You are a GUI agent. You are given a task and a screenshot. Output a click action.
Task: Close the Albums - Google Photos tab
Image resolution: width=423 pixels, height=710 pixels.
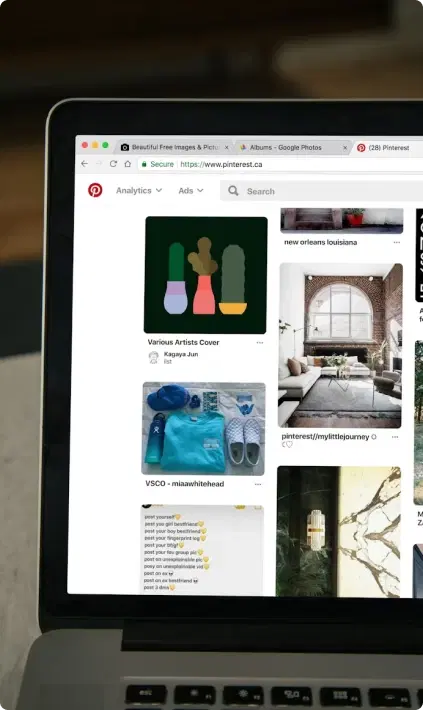345,148
